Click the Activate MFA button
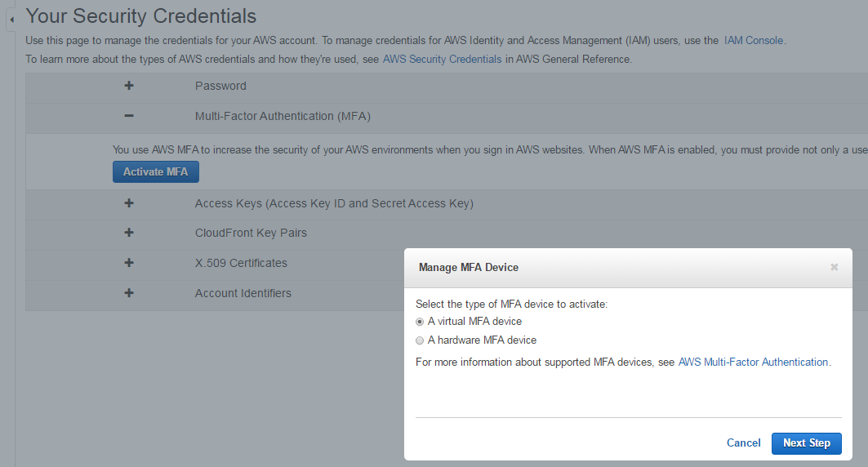Screen dimensions: 868x467 coord(155,172)
